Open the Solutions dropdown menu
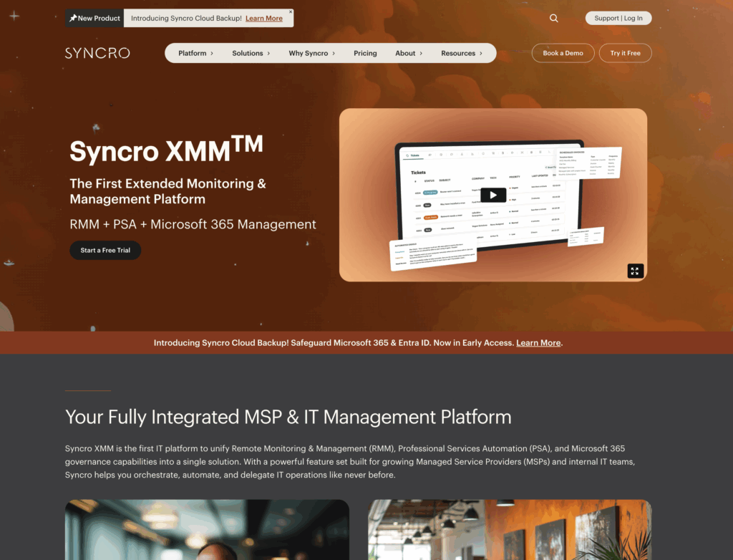 pyautogui.click(x=251, y=53)
